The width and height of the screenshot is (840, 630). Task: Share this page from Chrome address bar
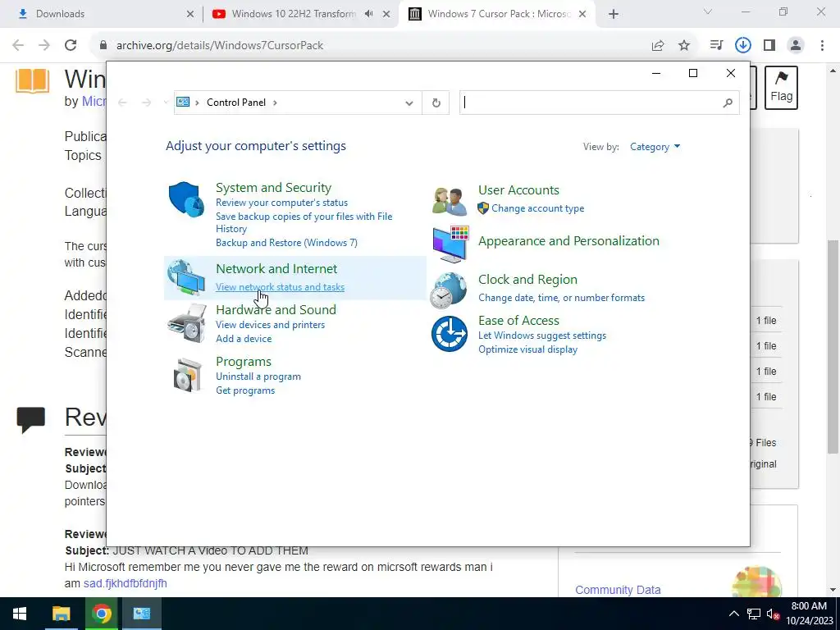coord(658,46)
